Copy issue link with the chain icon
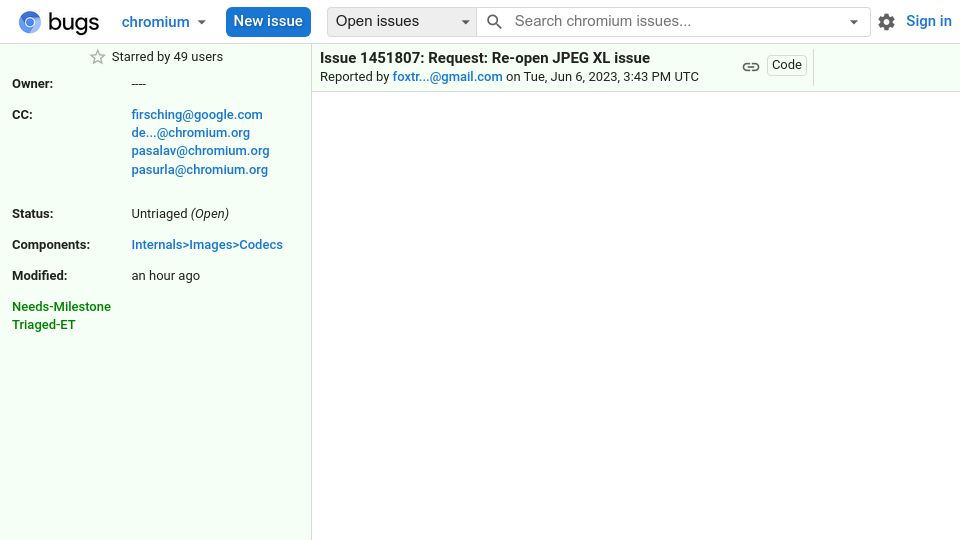Screen dimensions: 960x540 point(751,67)
